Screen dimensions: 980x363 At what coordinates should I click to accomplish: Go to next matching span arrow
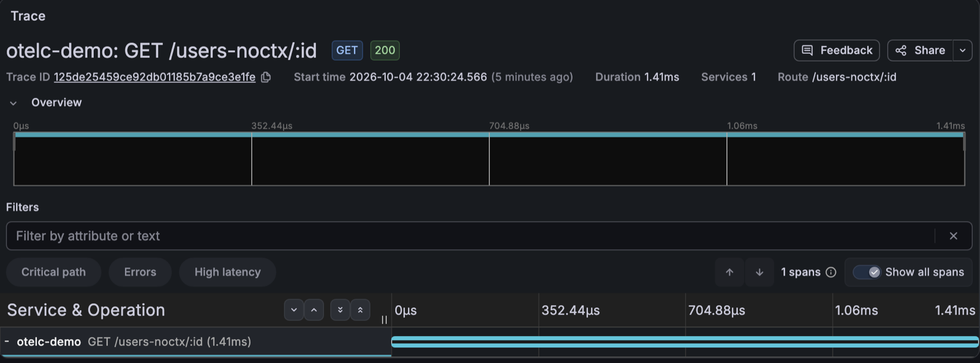coord(759,272)
